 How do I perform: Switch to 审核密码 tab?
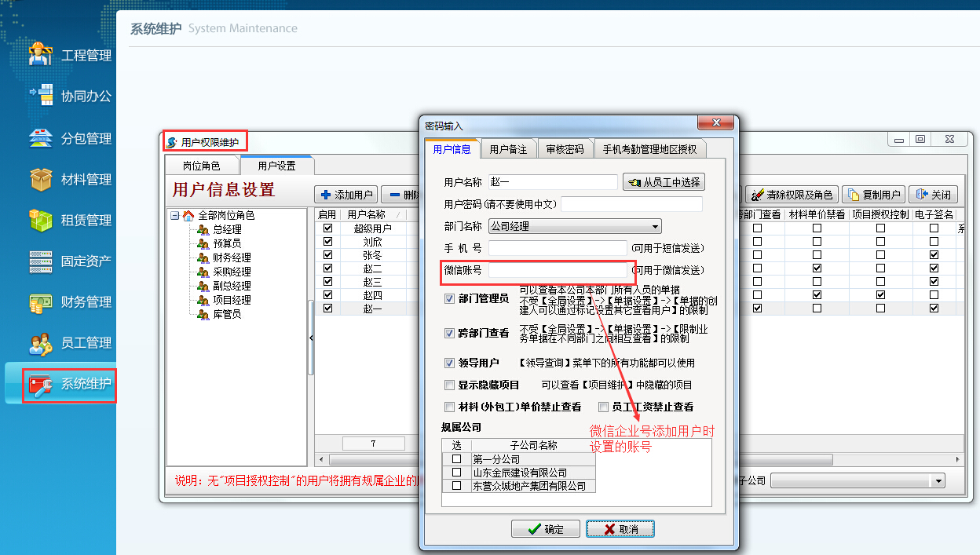pyautogui.click(x=565, y=149)
